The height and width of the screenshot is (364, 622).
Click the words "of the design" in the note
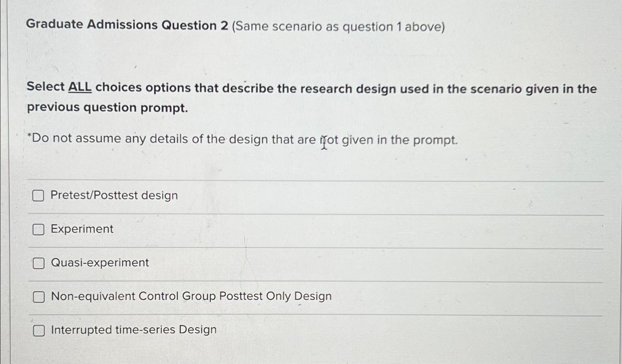[230, 139]
